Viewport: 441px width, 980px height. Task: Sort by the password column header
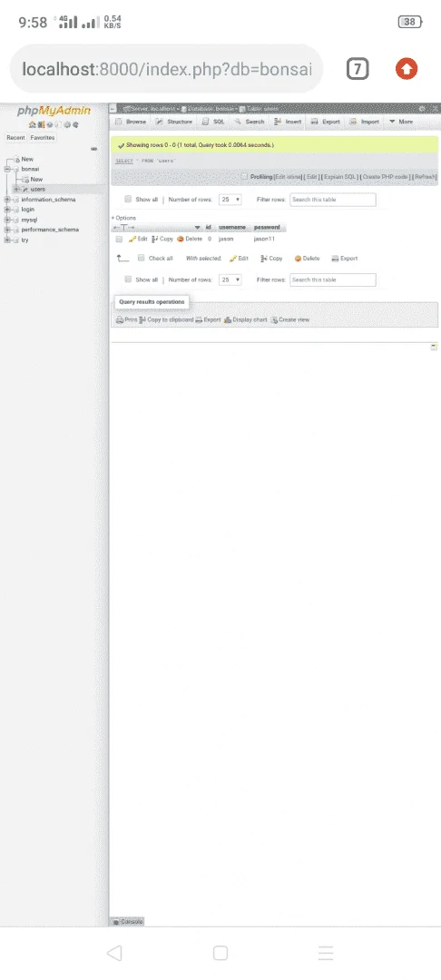[x=267, y=228]
